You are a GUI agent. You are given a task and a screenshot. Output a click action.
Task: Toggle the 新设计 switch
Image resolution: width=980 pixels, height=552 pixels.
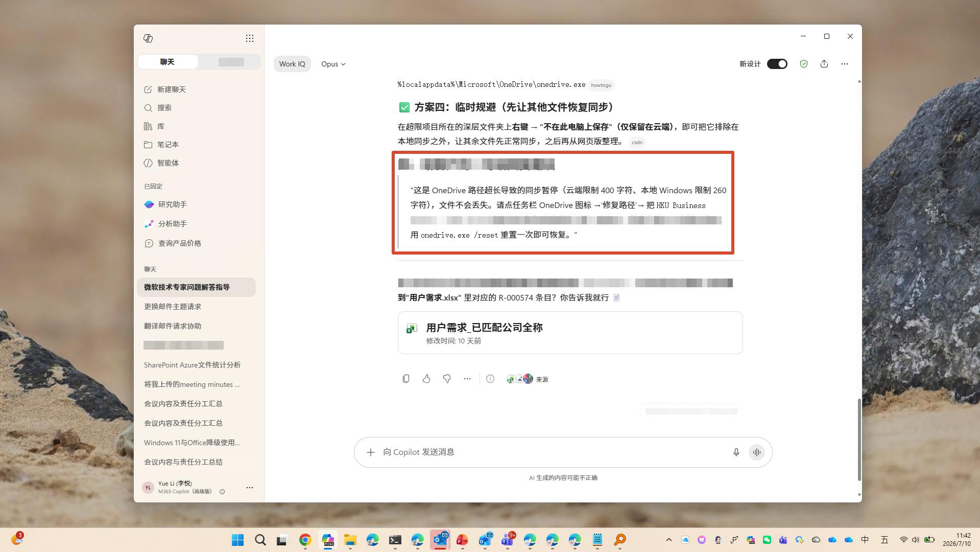pyautogui.click(x=777, y=64)
